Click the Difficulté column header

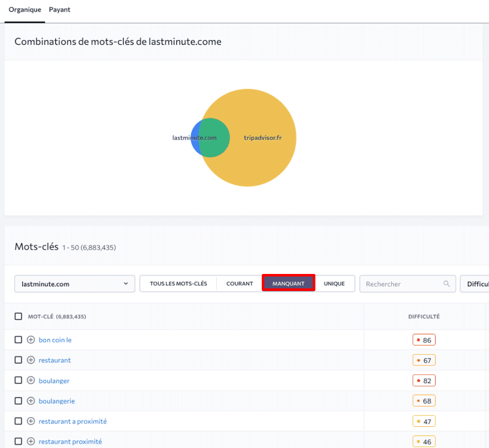[x=424, y=317]
